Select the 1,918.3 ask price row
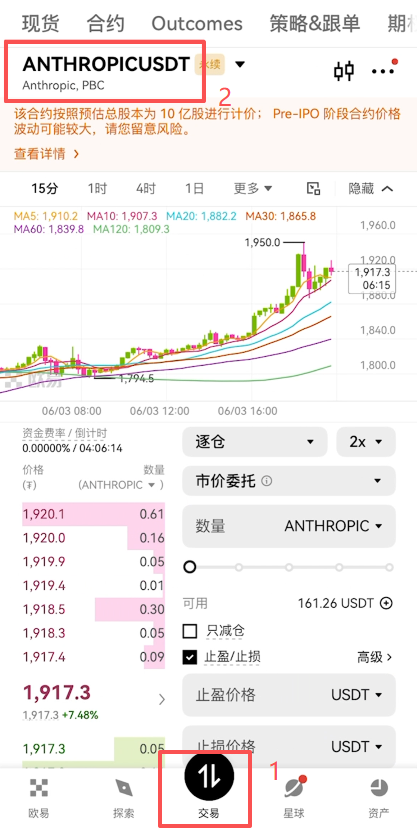 pyautogui.click(x=93, y=633)
